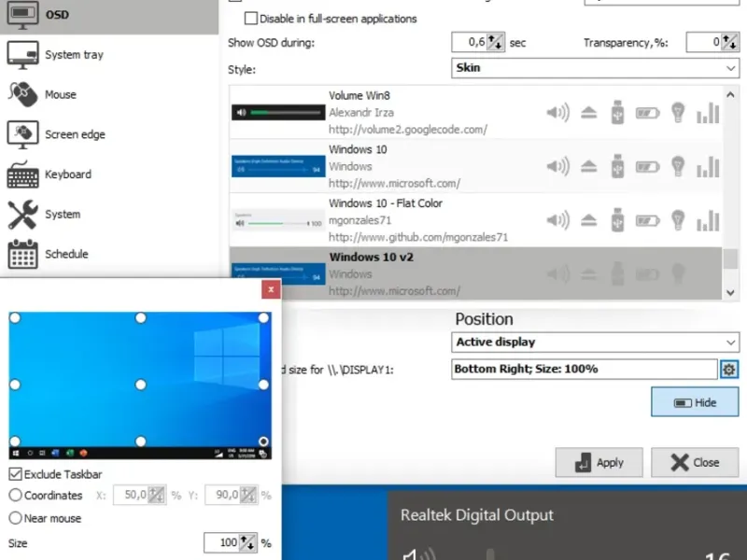Click light bulb icon in Windows 10 row
Screen dimensions: 747x560
point(678,166)
